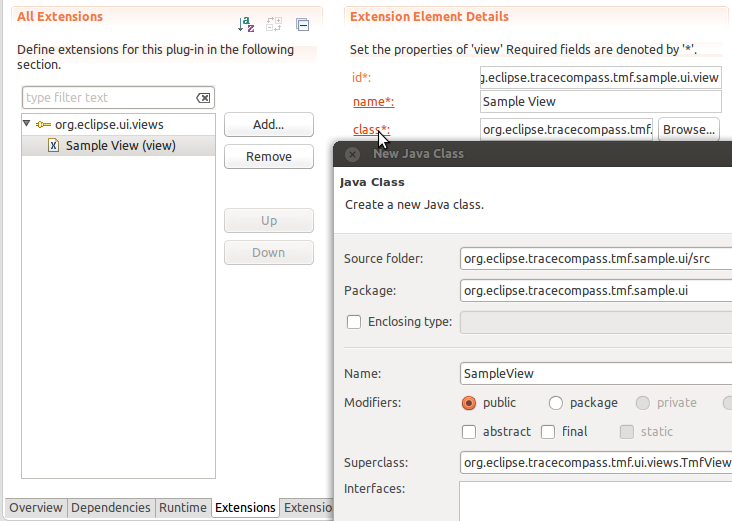This screenshot has height=521, width=732.
Task: Collapse the org.eclipse.ui.views tree node
Action: [x=27, y=125]
